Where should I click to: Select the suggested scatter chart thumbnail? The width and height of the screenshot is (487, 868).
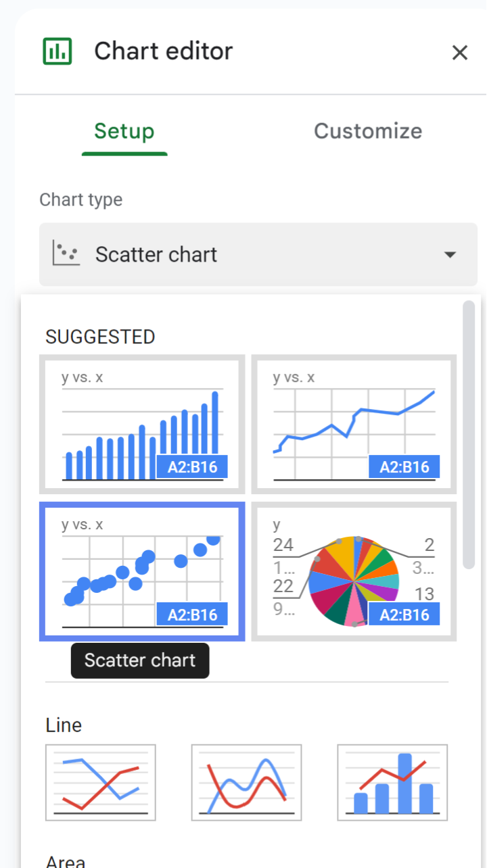click(143, 571)
